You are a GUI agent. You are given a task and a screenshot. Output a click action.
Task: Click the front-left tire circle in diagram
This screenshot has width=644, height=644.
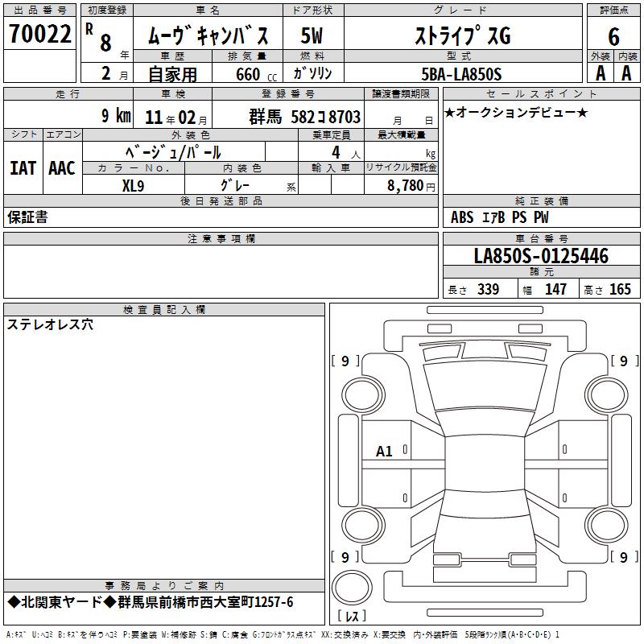(x=363, y=394)
